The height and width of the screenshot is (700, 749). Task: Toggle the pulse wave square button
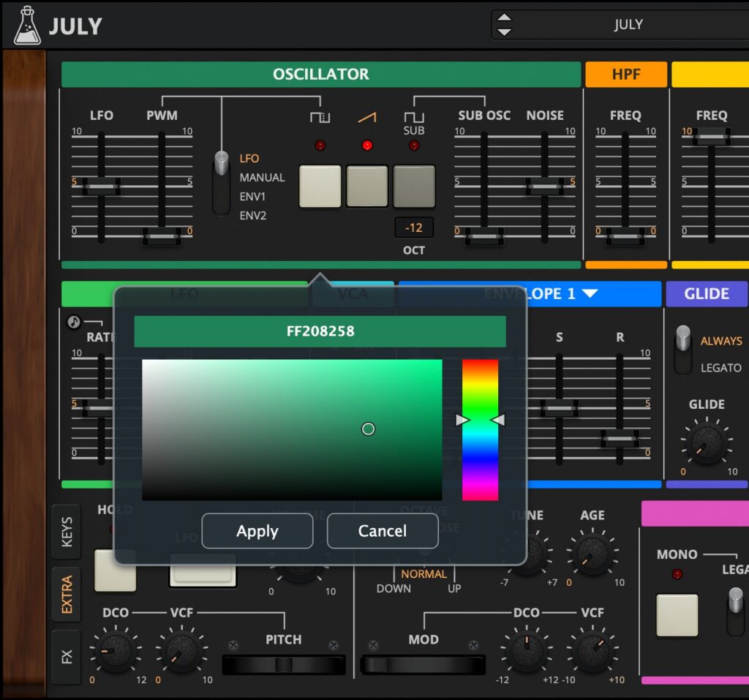pyautogui.click(x=320, y=187)
